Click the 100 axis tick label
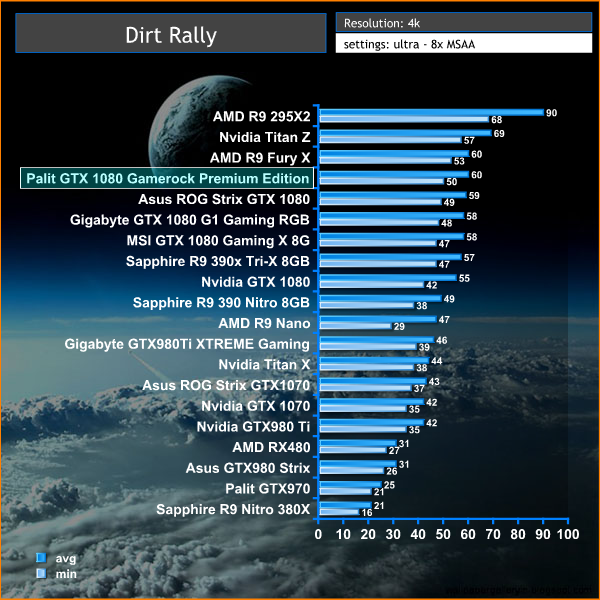Viewport: 600px width, 600px height. click(x=568, y=534)
